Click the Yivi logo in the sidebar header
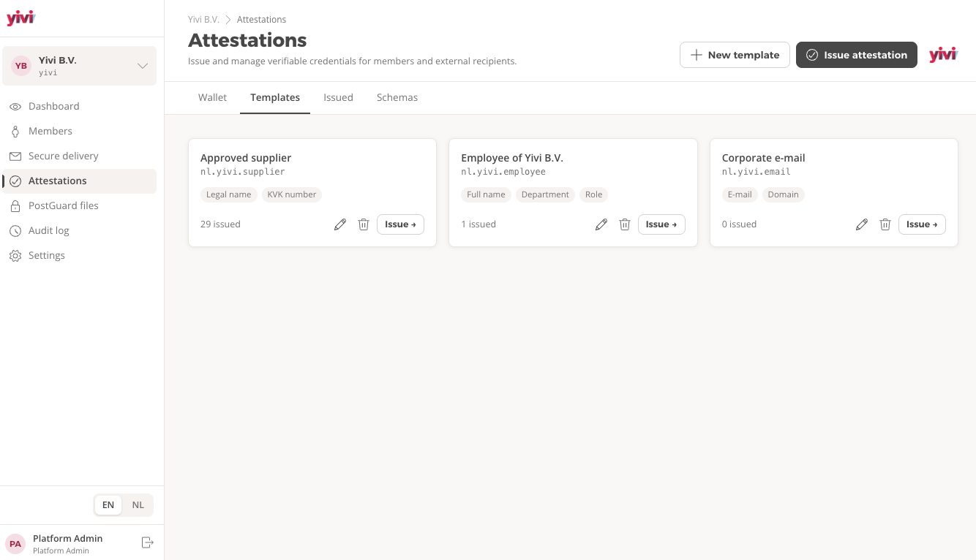The width and height of the screenshot is (976, 560). [x=20, y=18]
